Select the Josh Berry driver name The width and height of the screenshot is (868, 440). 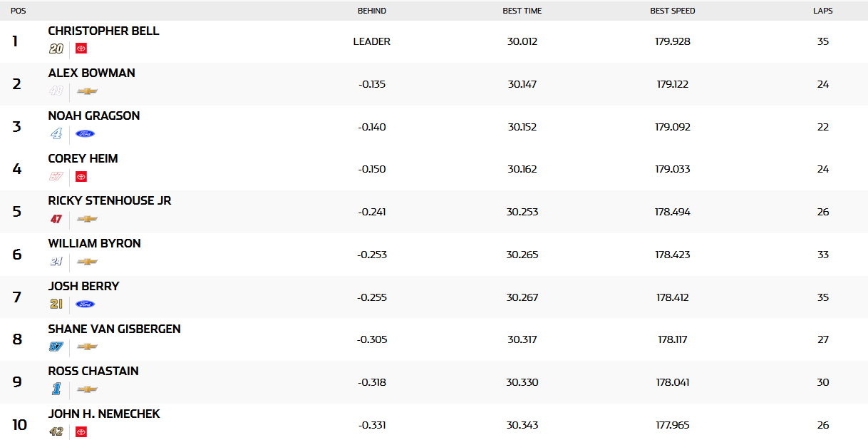pyautogui.click(x=83, y=286)
